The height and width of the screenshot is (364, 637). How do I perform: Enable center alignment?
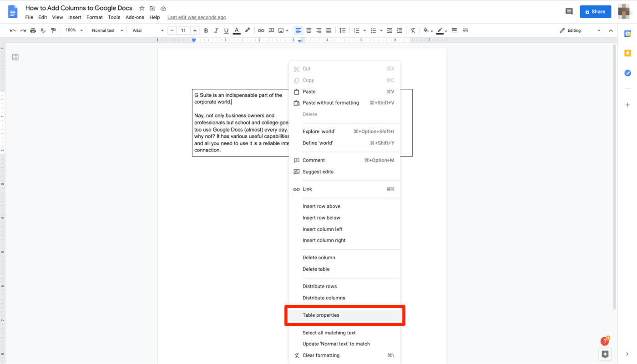coord(308,30)
